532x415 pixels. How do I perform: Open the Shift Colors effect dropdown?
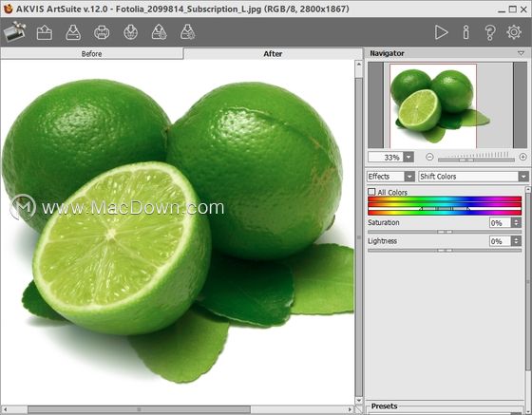point(473,177)
